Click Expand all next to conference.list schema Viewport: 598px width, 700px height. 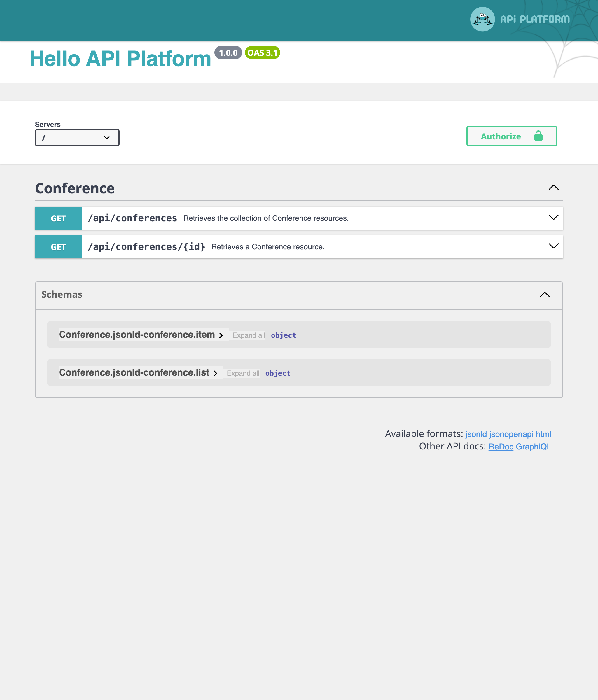click(243, 373)
